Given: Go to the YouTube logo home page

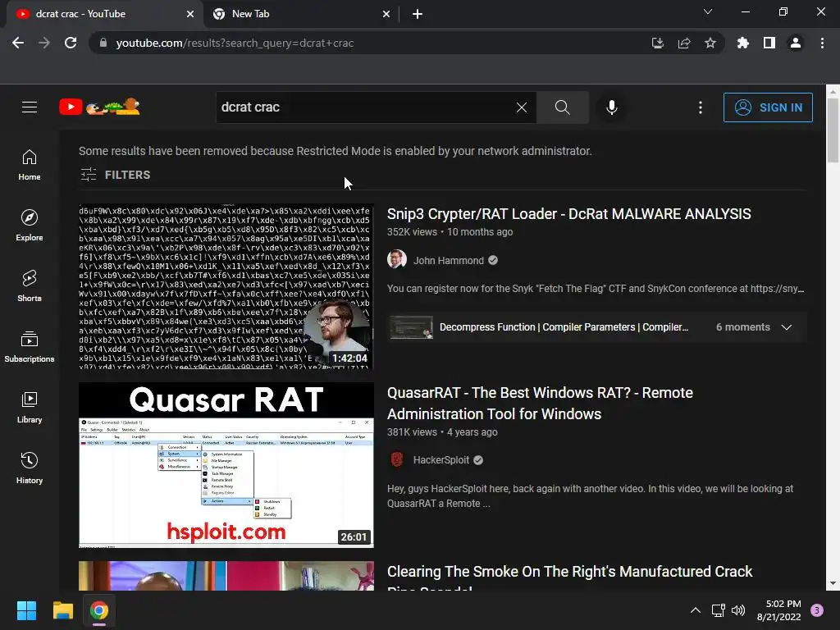Looking at the screenshot, I should (99, 107).
